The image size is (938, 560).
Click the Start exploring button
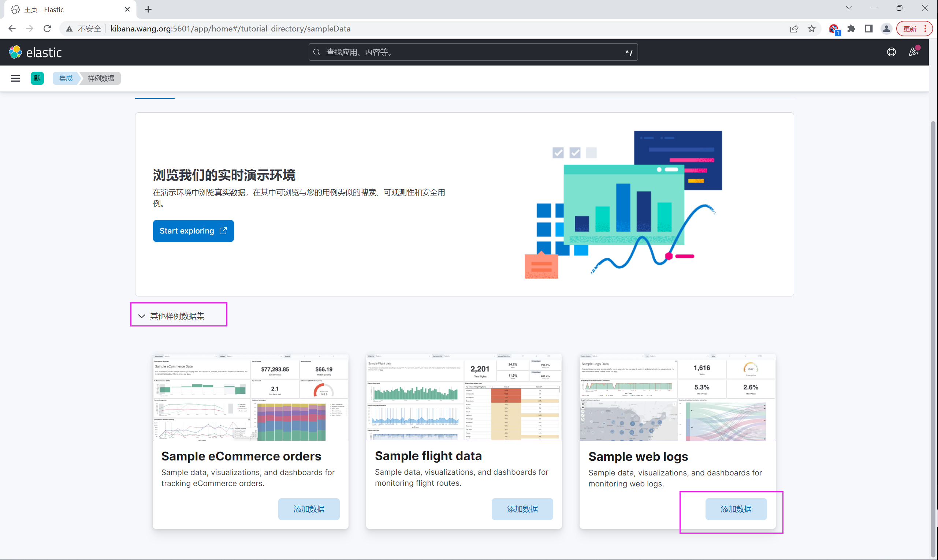tap(193, 231)
